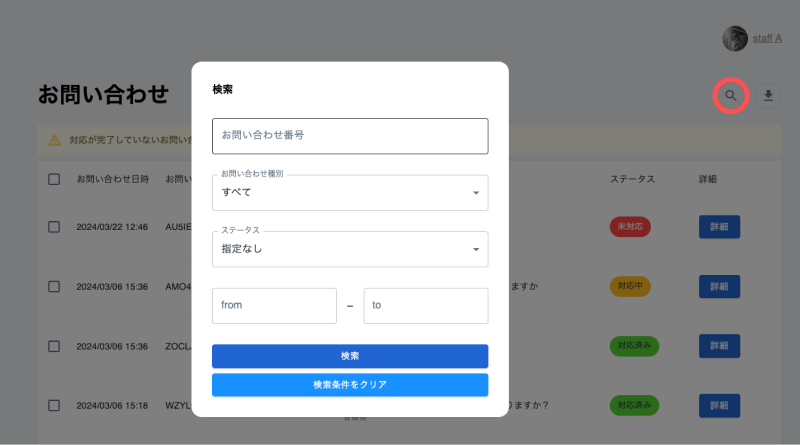Open 詳細 for the 2024/03/06 15:18 row
The height and width of the screenshot is (445, 800).
(719, 405)
